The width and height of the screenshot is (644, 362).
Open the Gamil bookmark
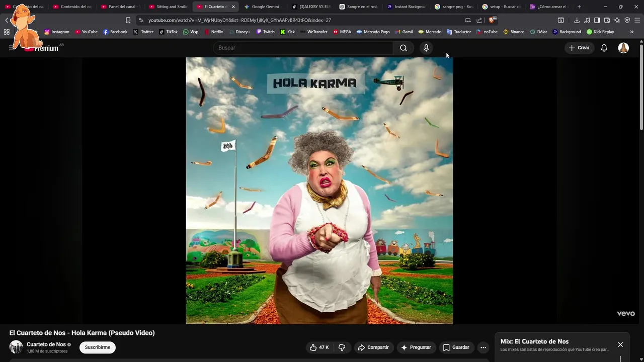point(404,32)
